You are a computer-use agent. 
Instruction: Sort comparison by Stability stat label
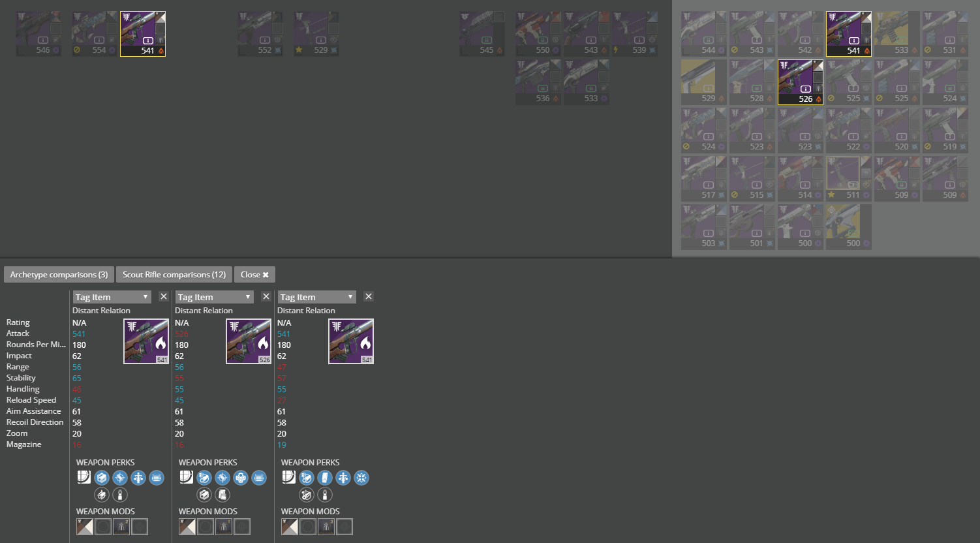pyautogui.click(x=21, y=378)
